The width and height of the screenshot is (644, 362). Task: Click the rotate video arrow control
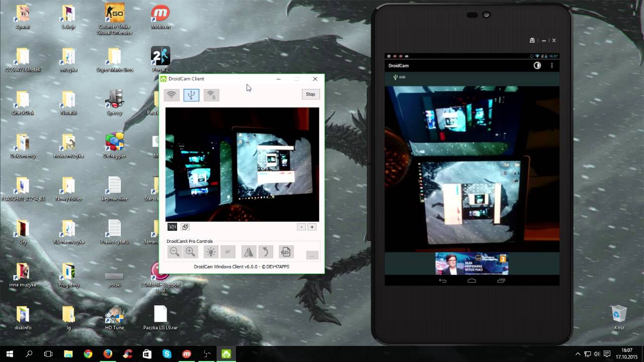[265, 252]
